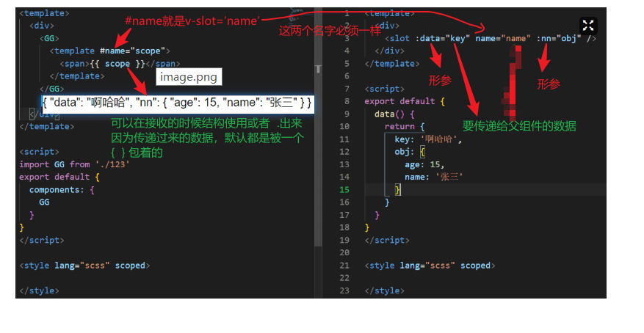This screenshot has width=644, height=333.
Task: Click the 'age: 15,' line
Action: [424, 164]
